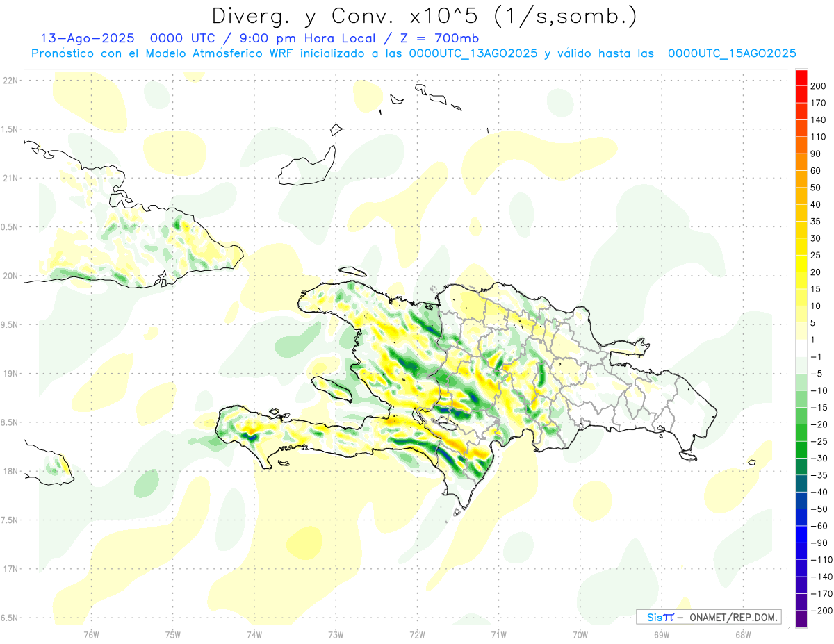Click the white swatch between 1 and -1
Viewport: 834px width, 644px height.
coord(801,349)
